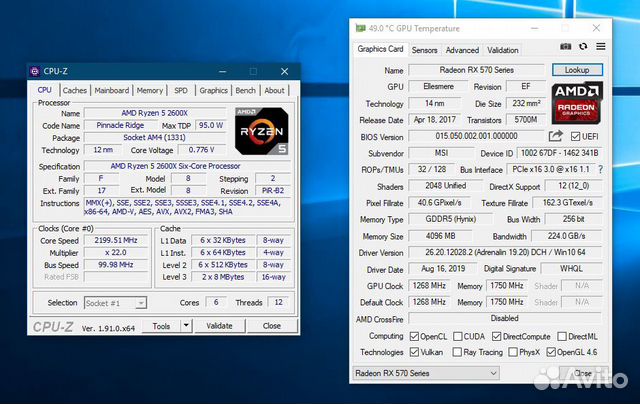Click the Device ID value 1002 67DF - 1462 341B
640x404 pixels.
[559, 153]
